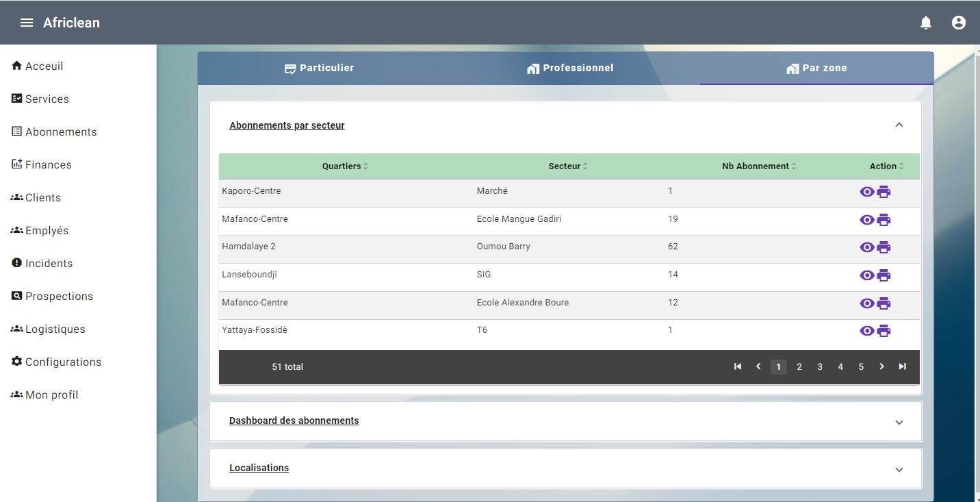This screenshot has width=980, height=502.
Task: Print the Hamdalaye 2 row
Action: point(884,247)
